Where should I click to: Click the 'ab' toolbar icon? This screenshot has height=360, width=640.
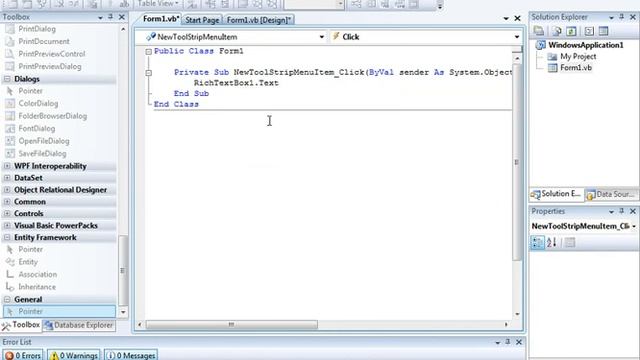pos(124,4)
